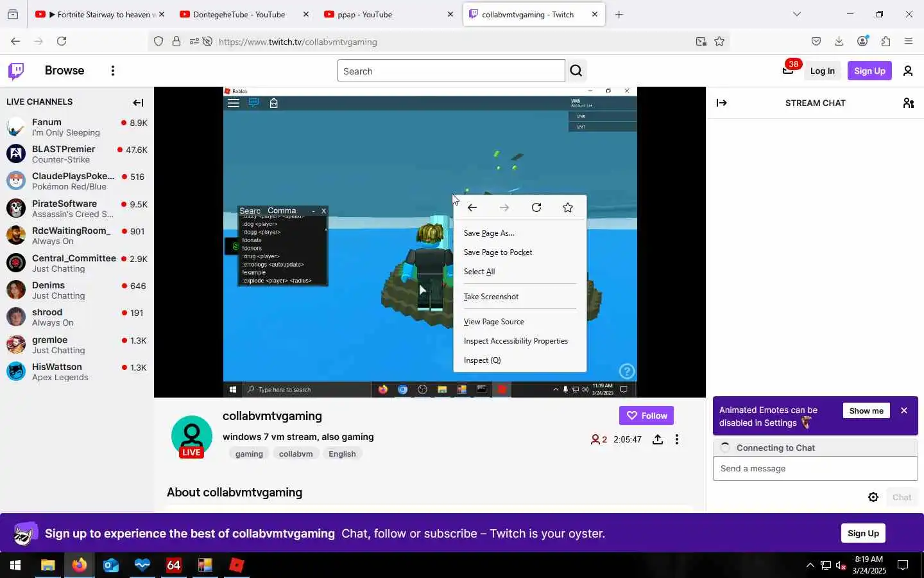
Task: Click the Twitch Search field
Action: click(451, 71)
